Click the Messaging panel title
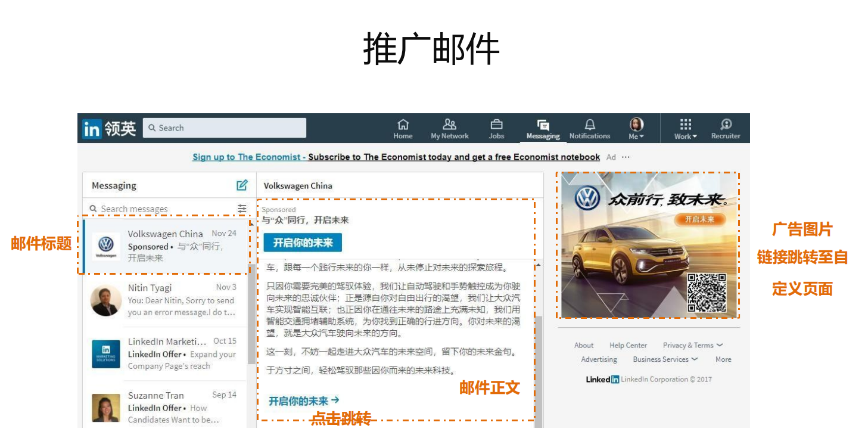This screenshot has width=868, height=441. [114, 185]
